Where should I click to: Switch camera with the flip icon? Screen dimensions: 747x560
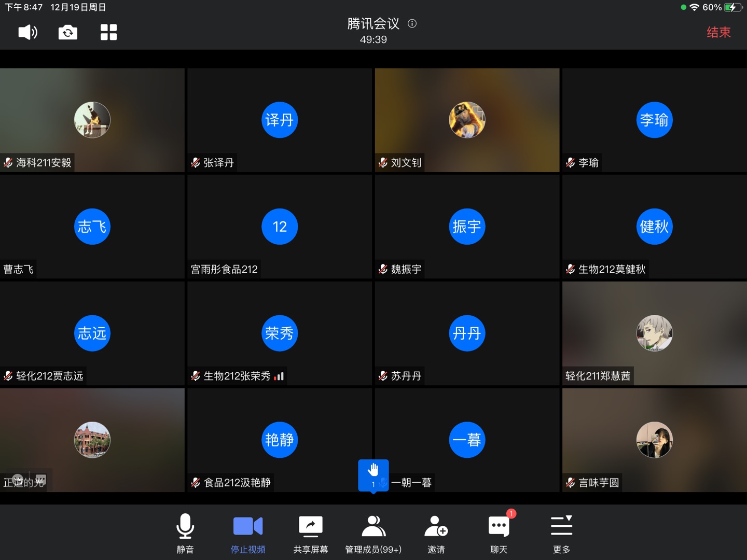point(67,32)
